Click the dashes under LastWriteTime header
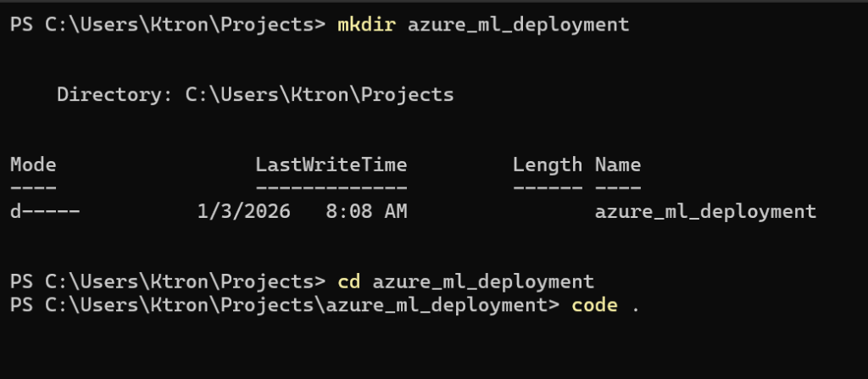868x379 pixels. tap(331, 187)
